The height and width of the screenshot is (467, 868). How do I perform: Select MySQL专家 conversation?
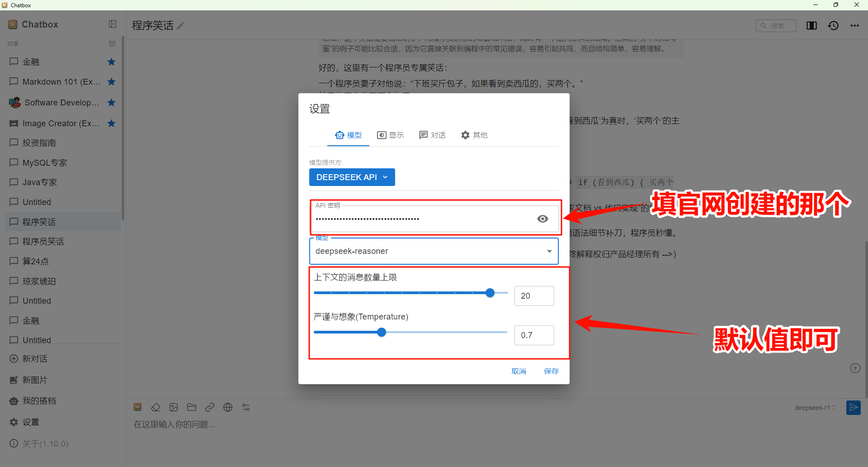(62, 163)
